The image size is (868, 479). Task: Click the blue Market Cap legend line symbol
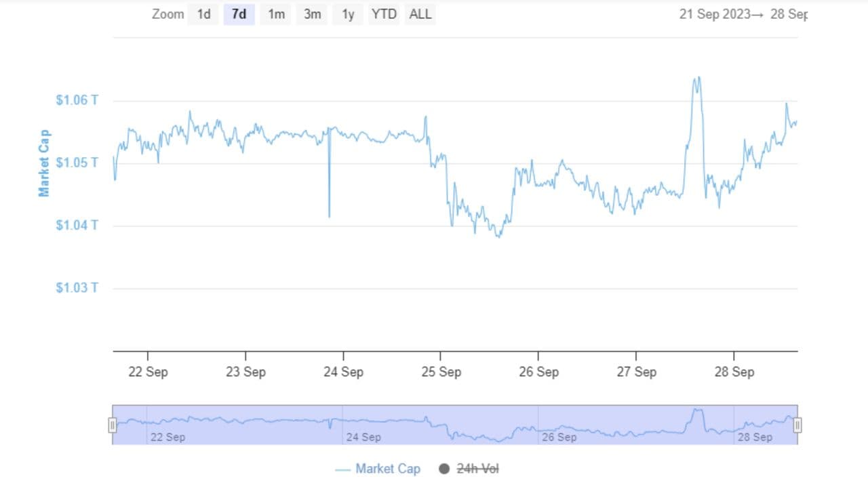[x=343, y=469]
